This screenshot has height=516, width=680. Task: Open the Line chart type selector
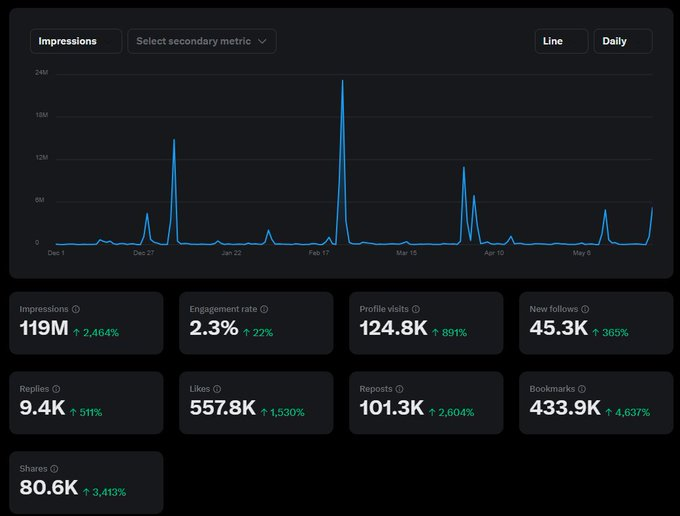pyautogui.click(x=561, y=41)
